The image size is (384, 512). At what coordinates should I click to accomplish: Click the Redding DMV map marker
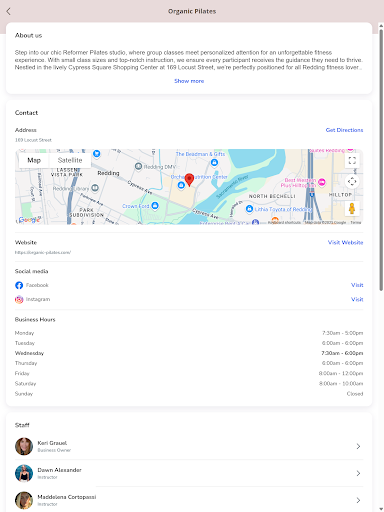(138, 166)
